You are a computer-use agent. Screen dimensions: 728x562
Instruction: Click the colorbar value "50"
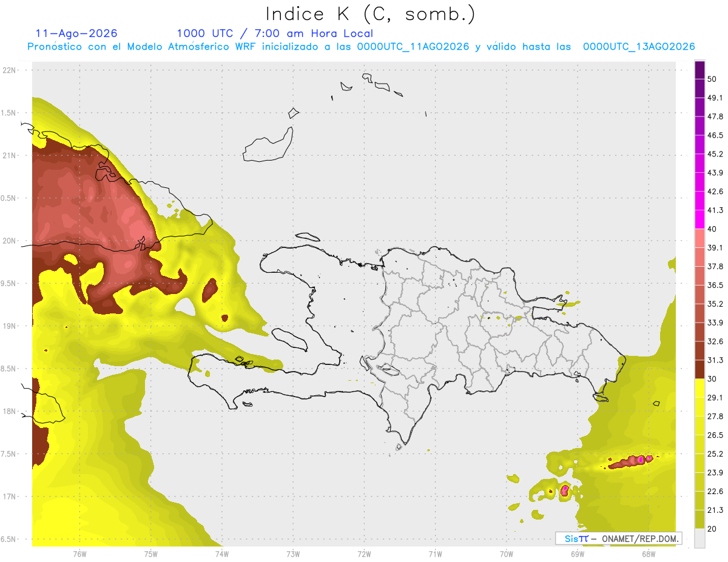pos(712,79)
